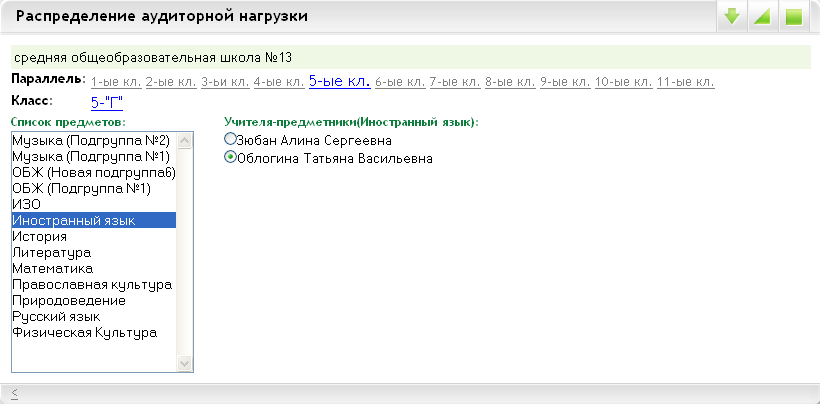Open the 3-ьи кл. parallel
Image resolution: width=820 pixels, height=404 pixels.
coord(225,83)
